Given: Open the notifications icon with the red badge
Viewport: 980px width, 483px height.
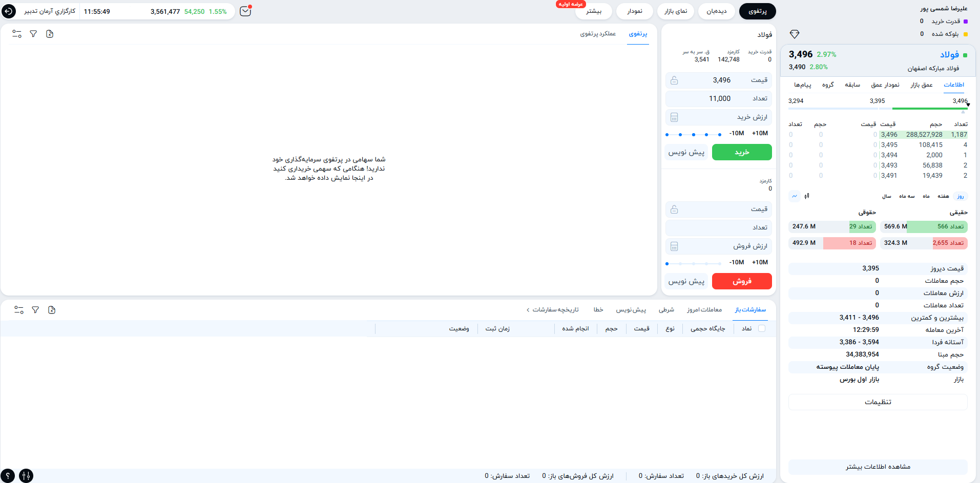Looking at the screenshot, I should click(245, 11).
